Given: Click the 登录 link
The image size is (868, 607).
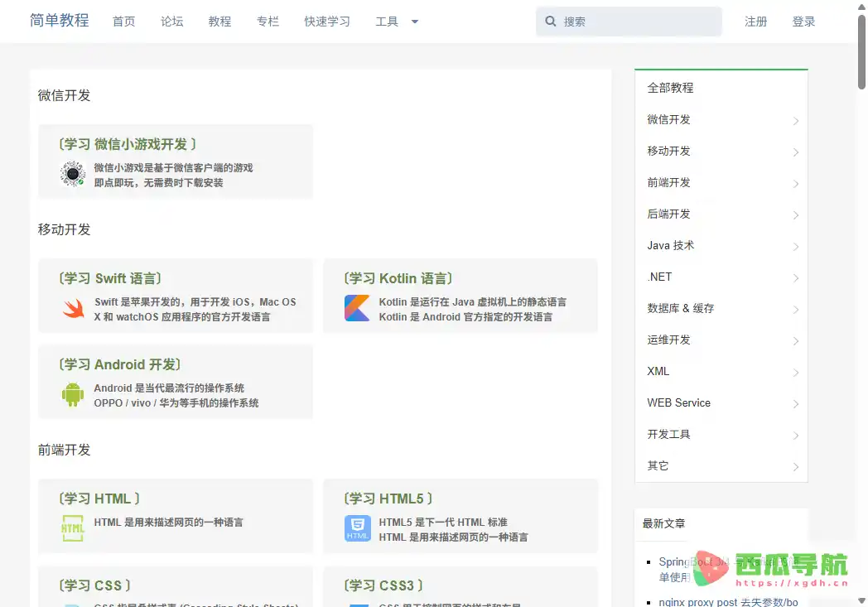Looking at the screenshot, I should tap(803, 22).
